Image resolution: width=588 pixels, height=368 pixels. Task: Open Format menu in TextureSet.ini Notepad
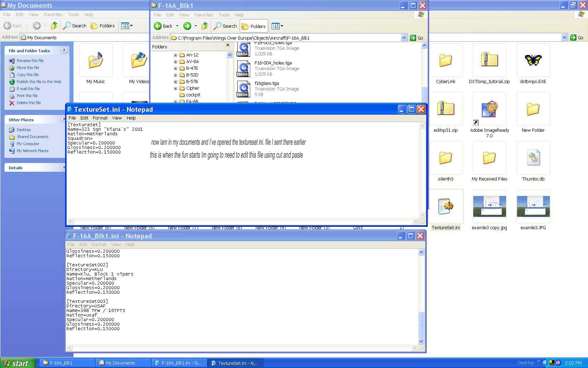point(100,118)
